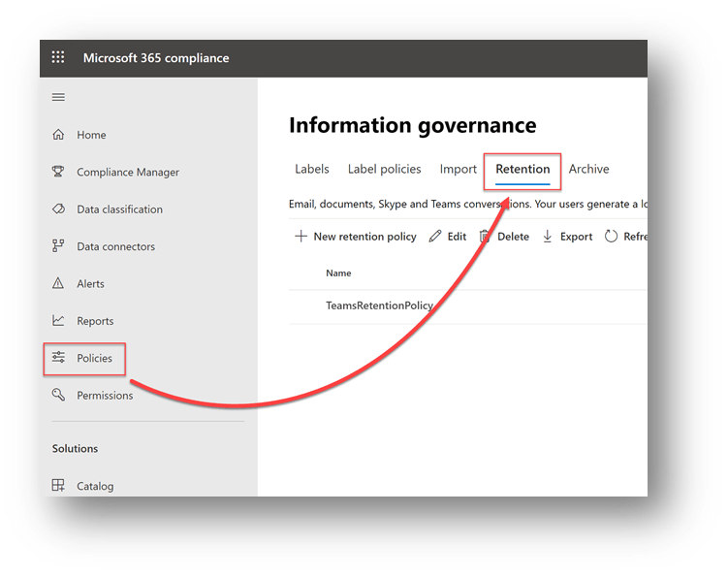This screenshot has height=577, width=728.
Task: Go to the Archive tab
Action: [x=588, y=169]
